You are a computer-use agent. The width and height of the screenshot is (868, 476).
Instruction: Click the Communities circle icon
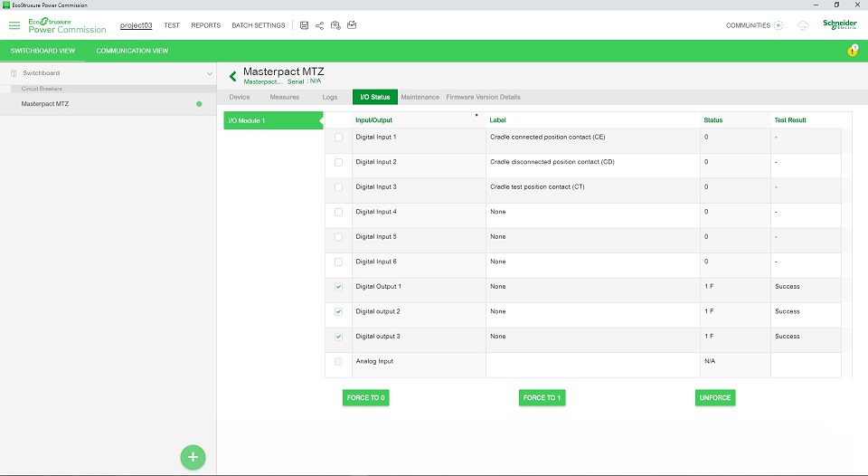(778, 25)
